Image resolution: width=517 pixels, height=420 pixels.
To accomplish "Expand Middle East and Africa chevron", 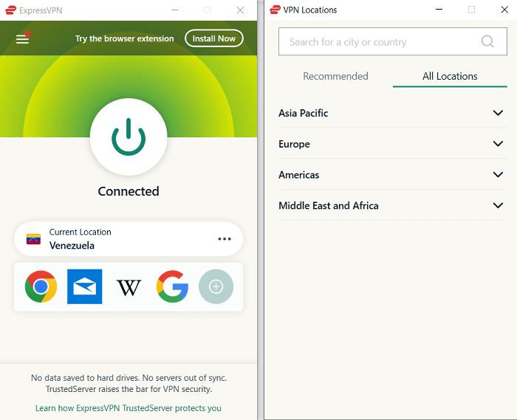I will click(x=498, y=205).
